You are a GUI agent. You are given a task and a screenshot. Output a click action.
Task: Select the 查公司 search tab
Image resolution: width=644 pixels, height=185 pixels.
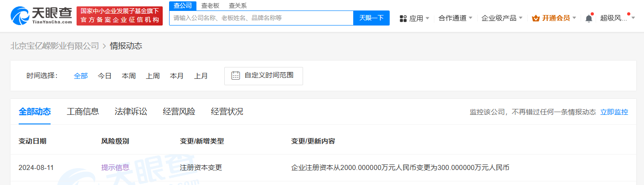pyautogui.click(x=183, y=5)
